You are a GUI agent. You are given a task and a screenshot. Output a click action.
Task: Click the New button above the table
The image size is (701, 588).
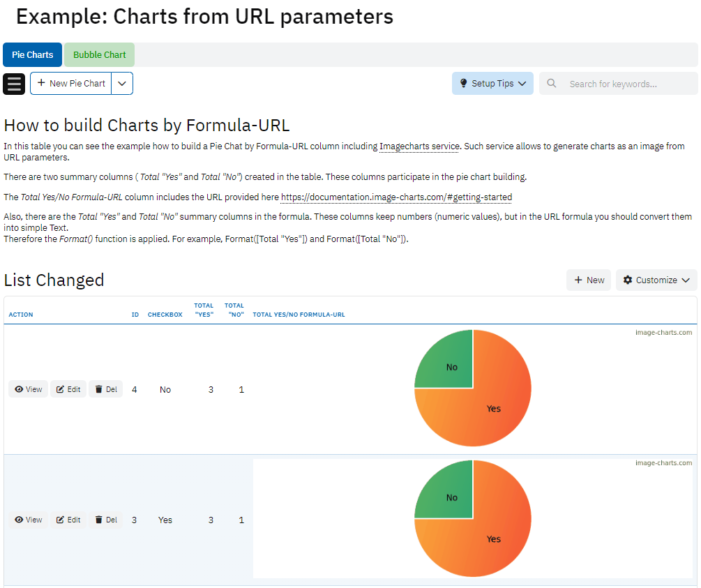click(x=589, y=280)
